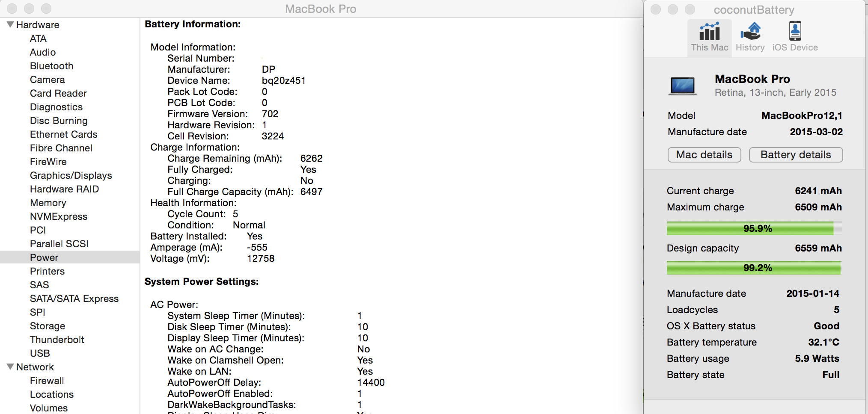Collapse the Network section triangle

10,367
